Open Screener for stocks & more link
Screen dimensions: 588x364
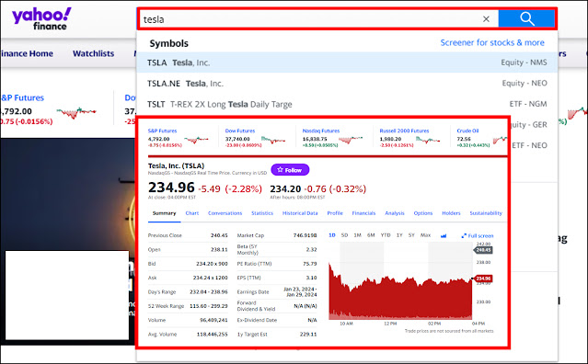[x=492, y=42]
